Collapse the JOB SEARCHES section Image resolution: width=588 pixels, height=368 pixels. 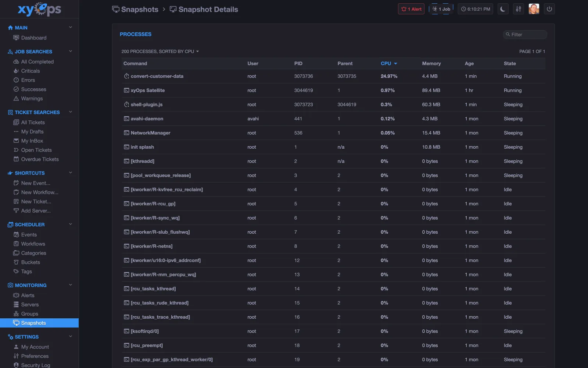tap(71, 52)
